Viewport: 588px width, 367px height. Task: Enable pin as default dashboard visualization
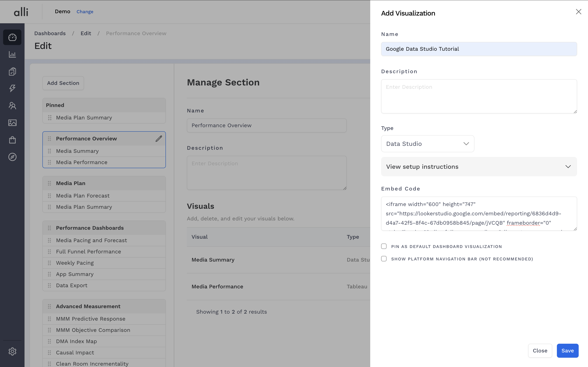[x=384, y=246]
